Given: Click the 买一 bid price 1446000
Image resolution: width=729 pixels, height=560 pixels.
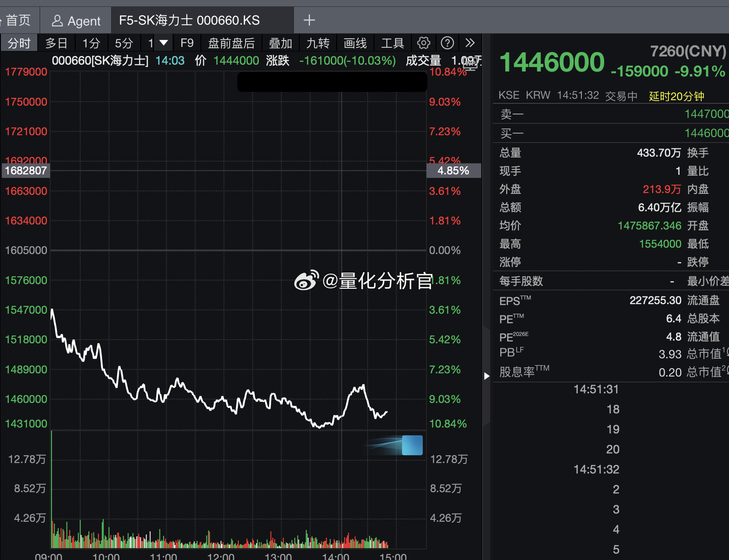Looking at the screenshot, I should [707, 133].
